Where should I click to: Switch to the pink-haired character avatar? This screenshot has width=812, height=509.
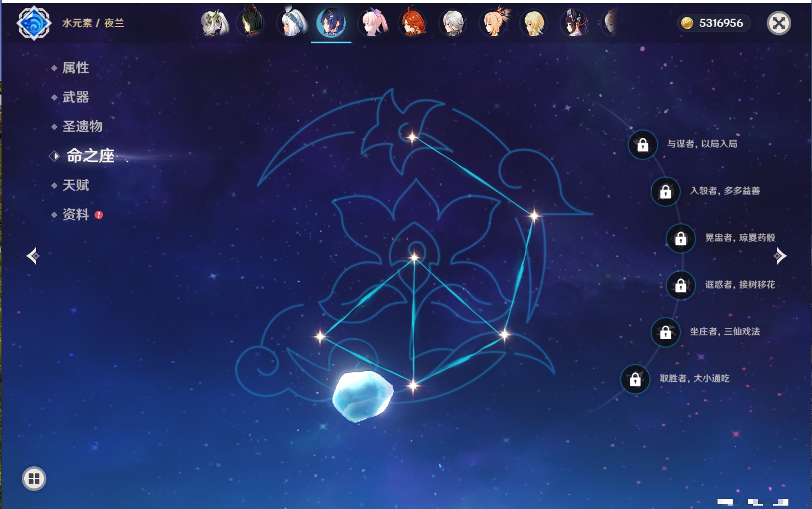tap(373, 23)
